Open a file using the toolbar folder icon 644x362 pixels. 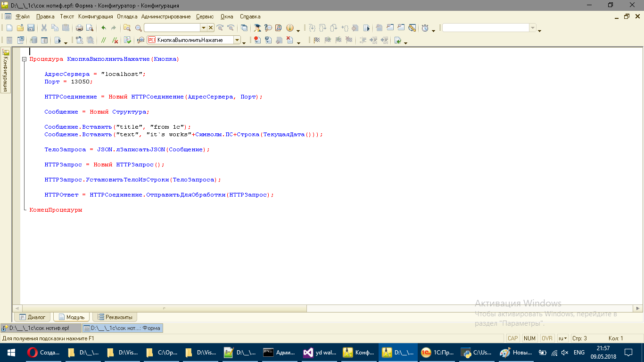pos(20,28)
